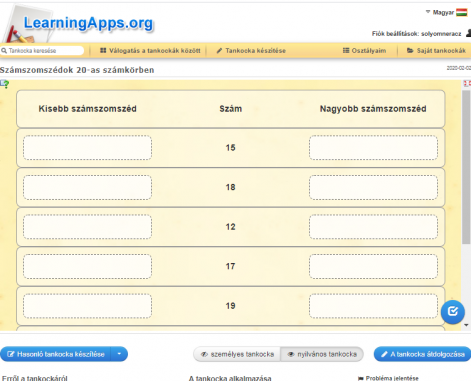Select larger neighbor field for 15
Viewport: 471px width, 381px height.
point(373,148)
